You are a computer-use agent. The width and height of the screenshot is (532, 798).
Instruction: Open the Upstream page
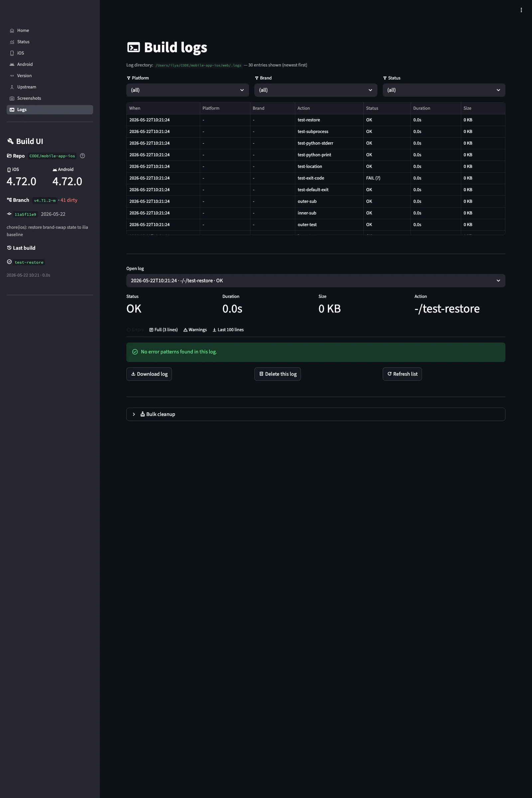(50, 87)
